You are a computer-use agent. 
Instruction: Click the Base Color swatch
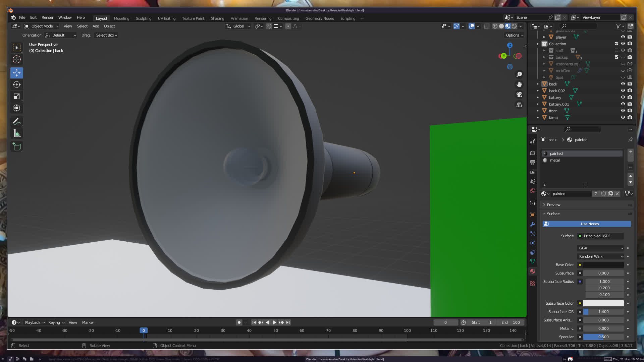pos(603,265)
